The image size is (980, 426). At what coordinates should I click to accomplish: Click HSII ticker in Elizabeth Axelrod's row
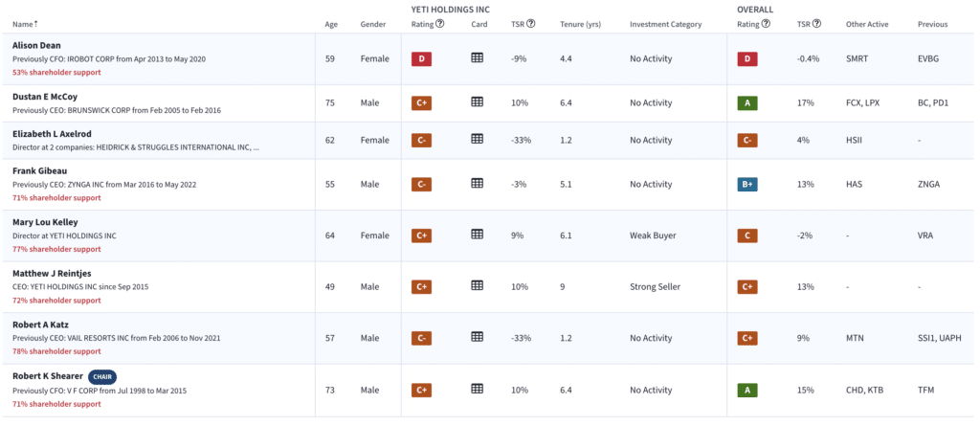click(x=855, y=140)
